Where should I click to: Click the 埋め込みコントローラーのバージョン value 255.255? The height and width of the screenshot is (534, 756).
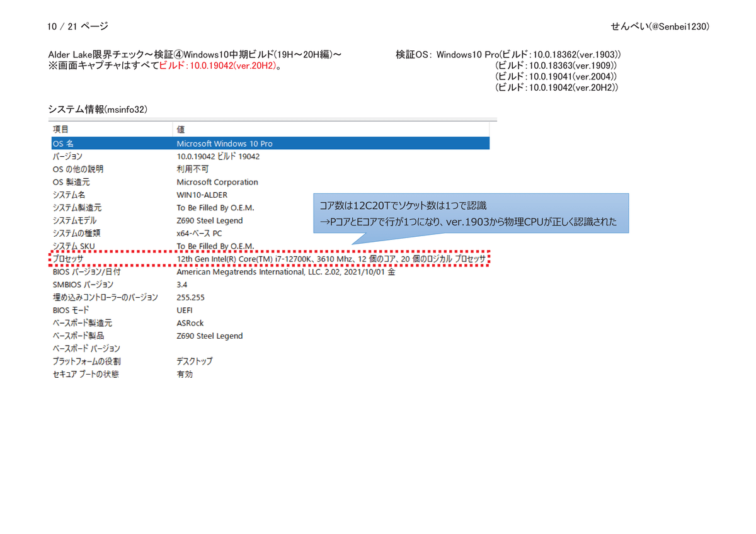(x=190, y=297)
